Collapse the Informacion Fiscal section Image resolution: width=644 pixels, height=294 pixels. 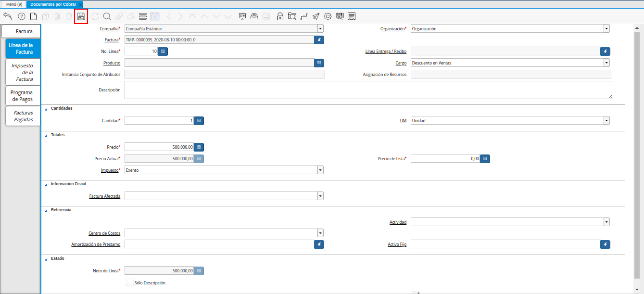46,184
